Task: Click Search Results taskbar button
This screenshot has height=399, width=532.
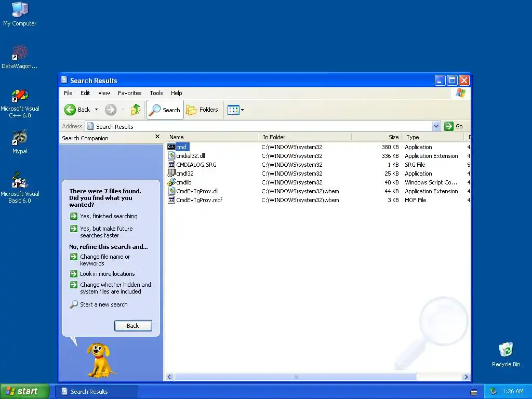Action: pyautogui.click(x=96, y=392)
